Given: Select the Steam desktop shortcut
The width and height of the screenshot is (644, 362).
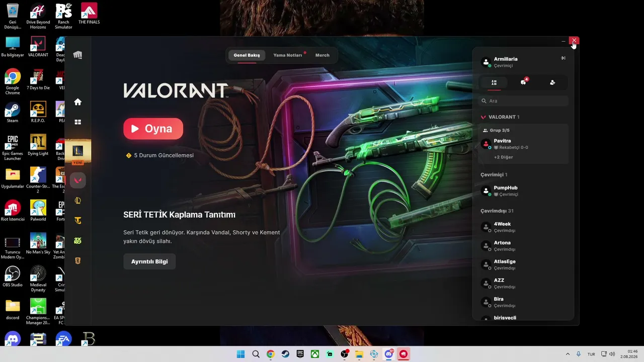Looking at the screenshot, I should [13, 113].
